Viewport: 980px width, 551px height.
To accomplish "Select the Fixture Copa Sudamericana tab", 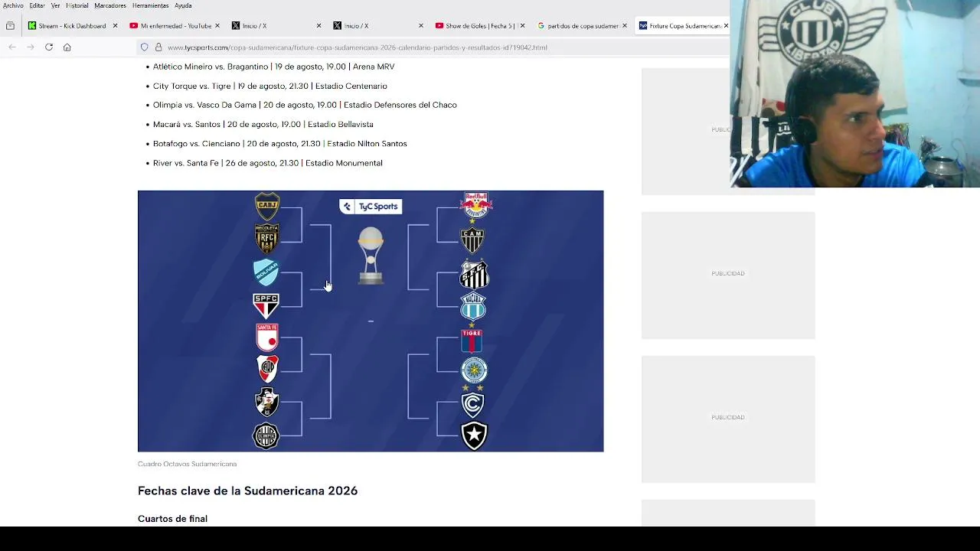I will (682, 26).
